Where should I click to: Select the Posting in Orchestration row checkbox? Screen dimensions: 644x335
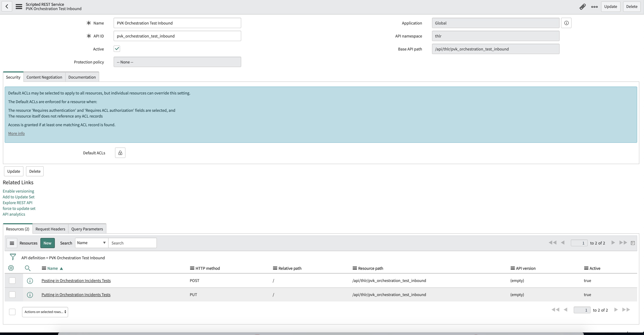pyautogui.click(x=12, y=281)
